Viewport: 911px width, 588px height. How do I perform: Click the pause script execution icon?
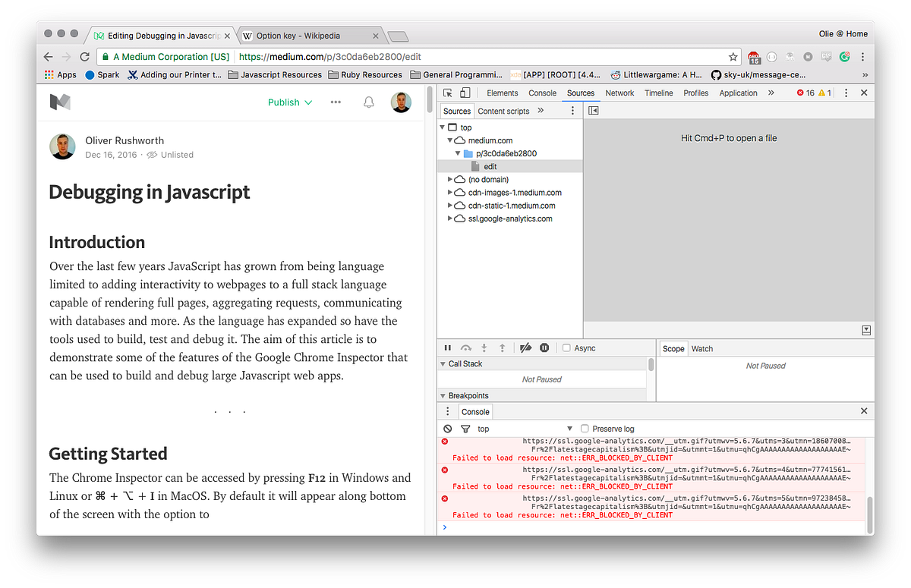coord(448,347)
